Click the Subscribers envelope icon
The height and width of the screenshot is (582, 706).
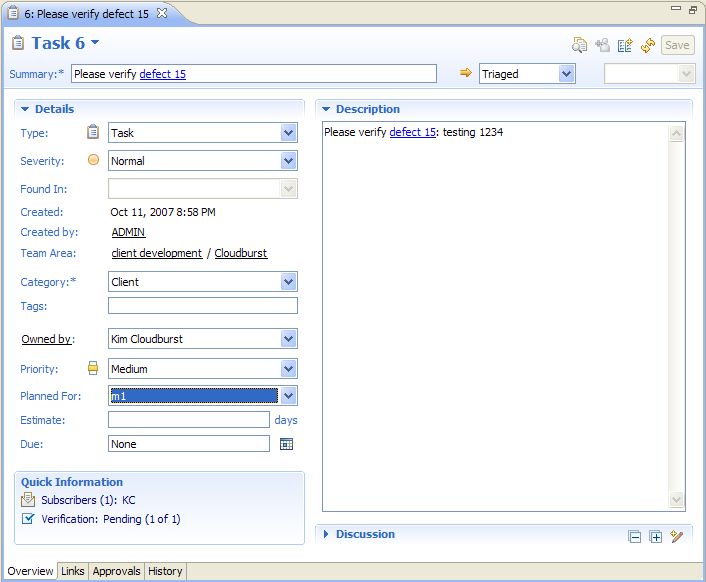point(28,500)
